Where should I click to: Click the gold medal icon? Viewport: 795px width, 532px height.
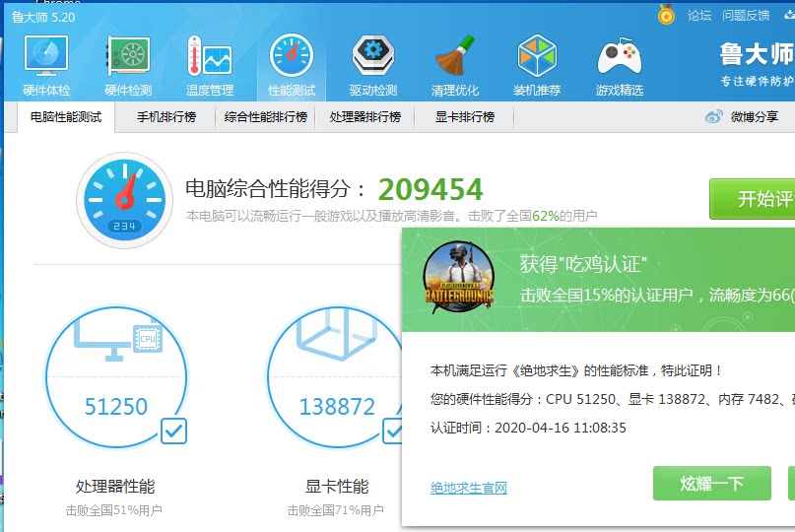pyautogui.click(x=666, y=14)
